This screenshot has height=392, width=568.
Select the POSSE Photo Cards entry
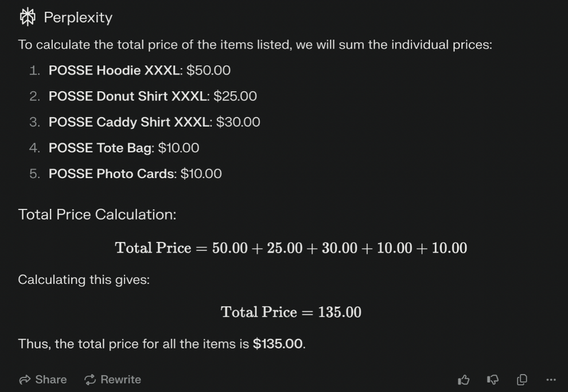tap(135, 174)
